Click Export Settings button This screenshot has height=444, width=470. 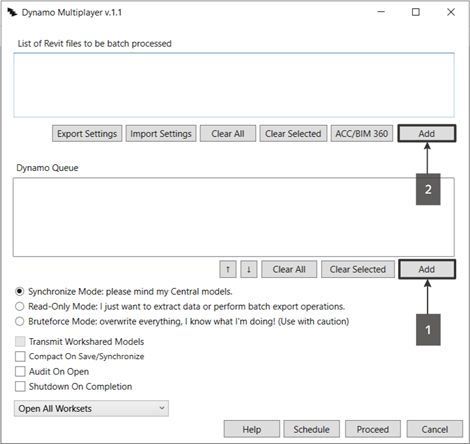(x=87, y=133)
